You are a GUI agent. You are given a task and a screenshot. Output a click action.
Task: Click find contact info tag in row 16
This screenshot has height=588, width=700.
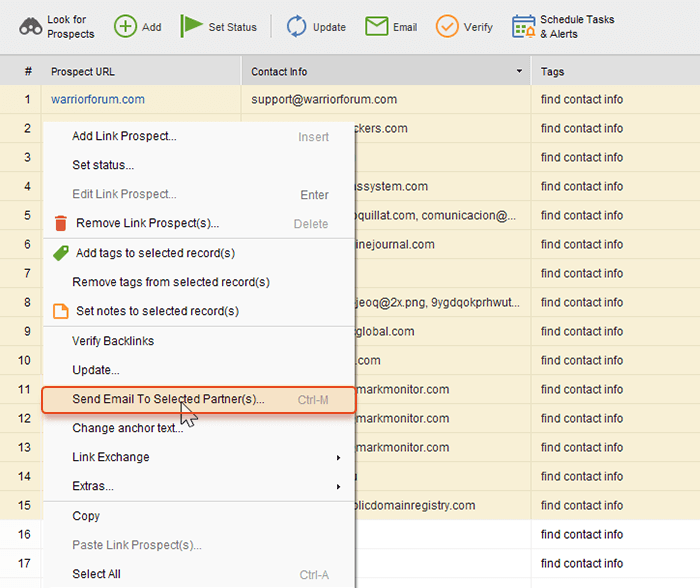[582, 534]
